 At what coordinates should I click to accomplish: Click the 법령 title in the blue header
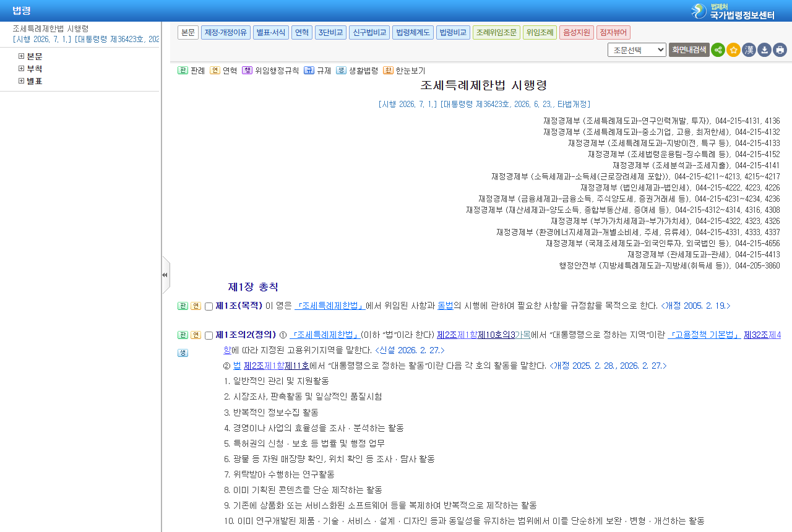click(x=22, y=11)
